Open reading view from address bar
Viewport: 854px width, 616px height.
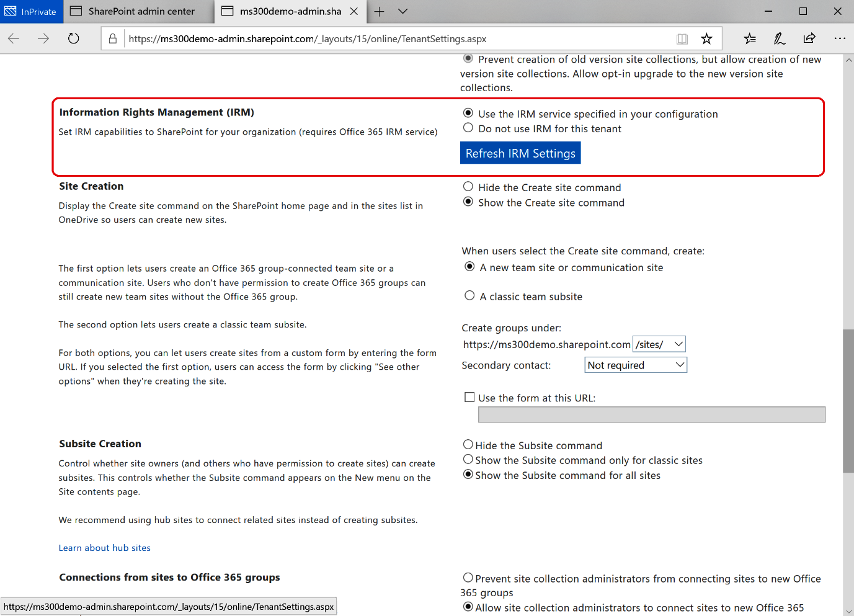pyautogui.click(x=682, y=39)
